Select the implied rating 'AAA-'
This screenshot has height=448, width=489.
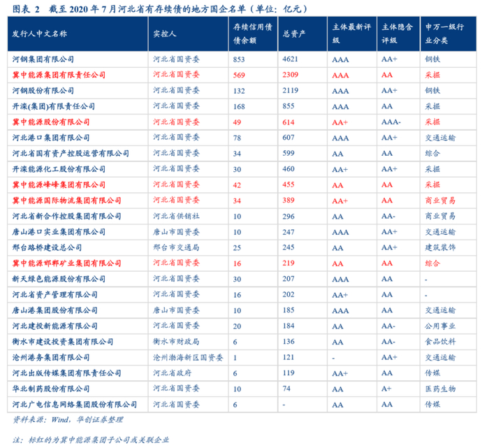click(391, 122)
